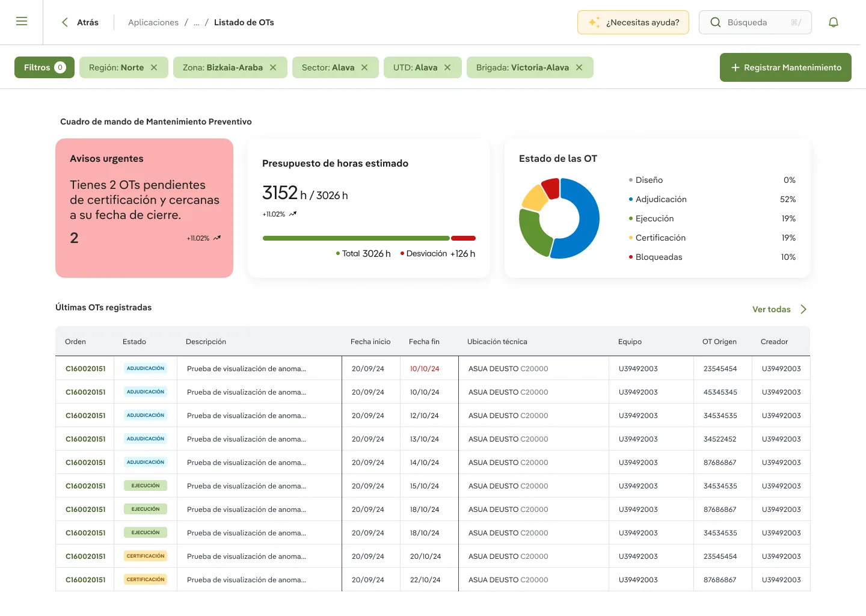Screen dimensions: 866x616
Task: Click the sparkle icon in ¿Necesitas ayuda?
Action: point(594,22)
